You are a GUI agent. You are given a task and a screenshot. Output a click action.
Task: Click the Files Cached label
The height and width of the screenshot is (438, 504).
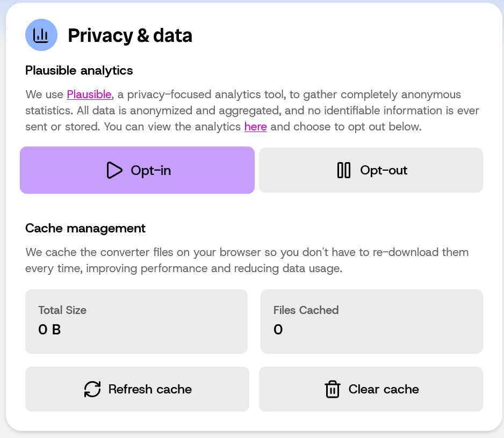306,310
